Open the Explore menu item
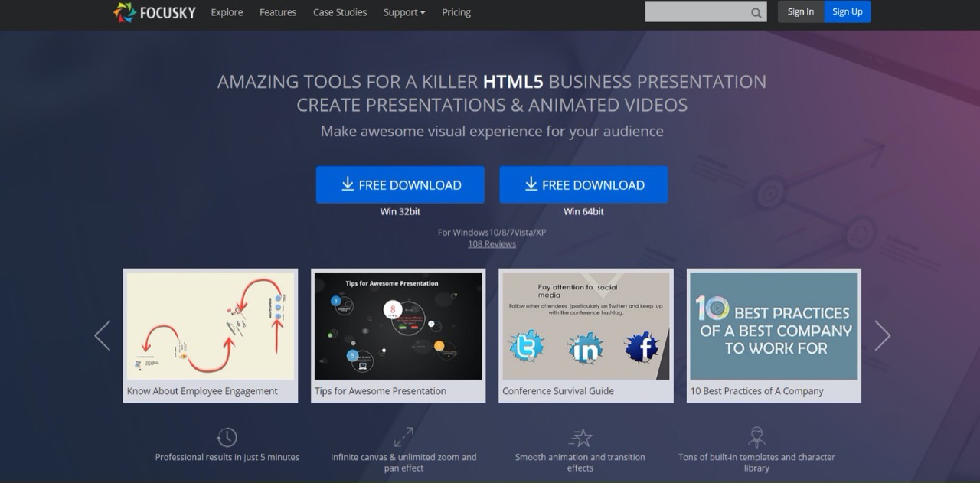 point(227,12)
